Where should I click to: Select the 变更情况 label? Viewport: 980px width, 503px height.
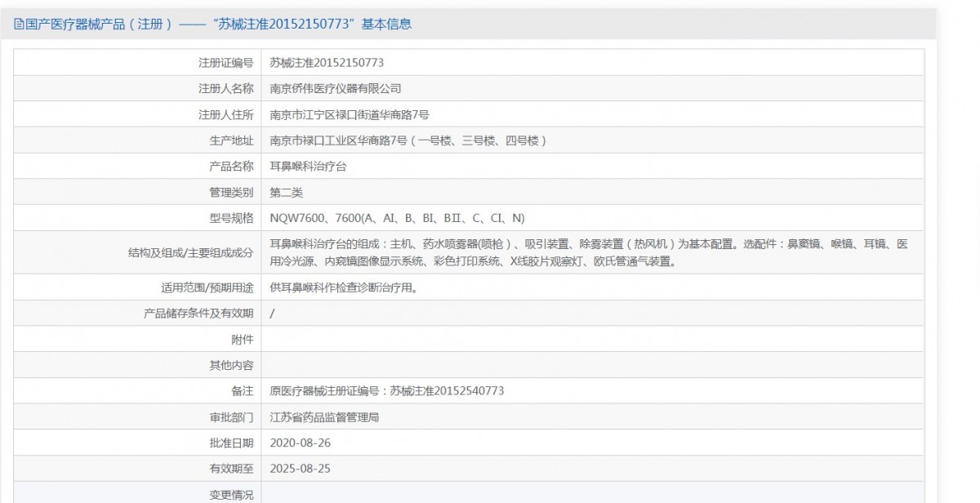point(232,495)
